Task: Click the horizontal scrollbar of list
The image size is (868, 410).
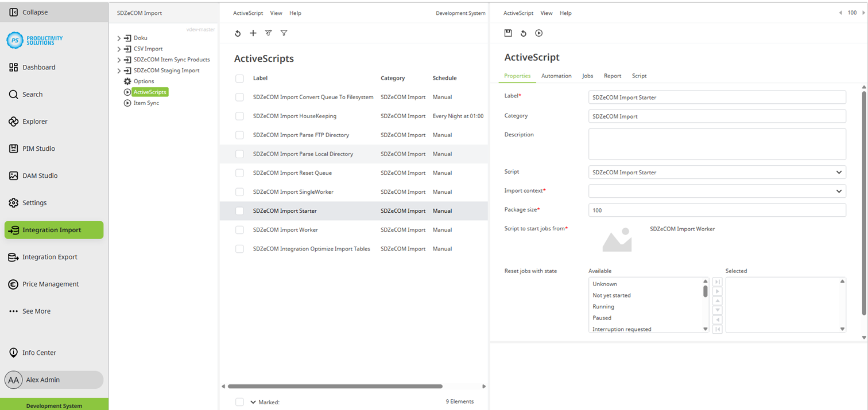Action: [x=335, y=386]
